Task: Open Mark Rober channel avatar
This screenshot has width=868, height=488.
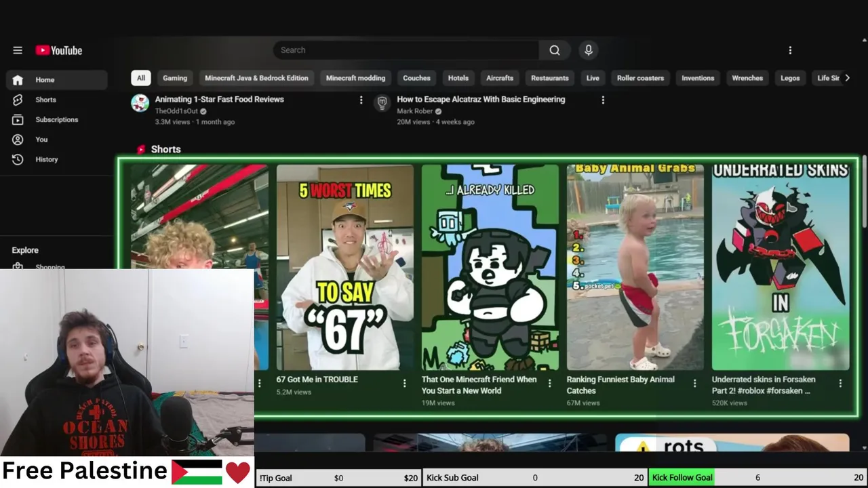Action: click(382, 103)
